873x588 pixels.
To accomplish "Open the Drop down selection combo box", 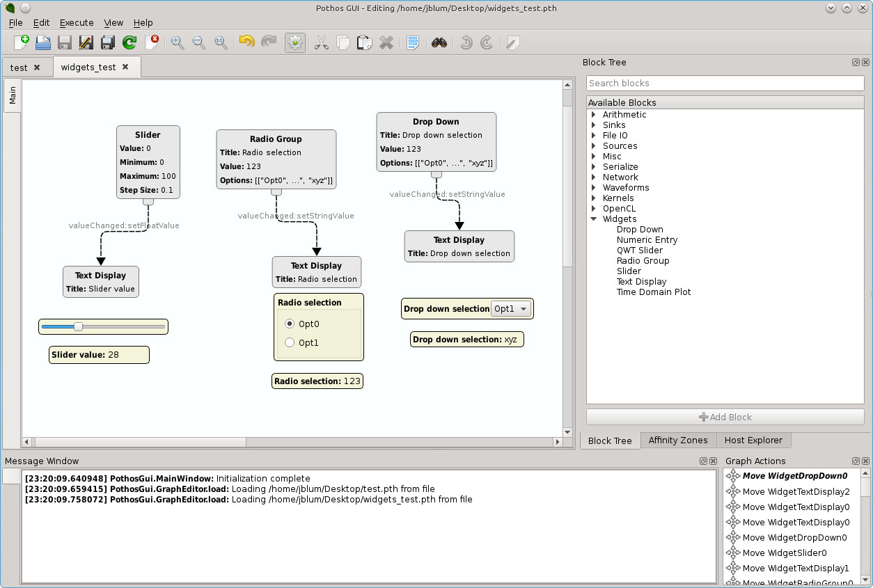I will pos(512,309).
